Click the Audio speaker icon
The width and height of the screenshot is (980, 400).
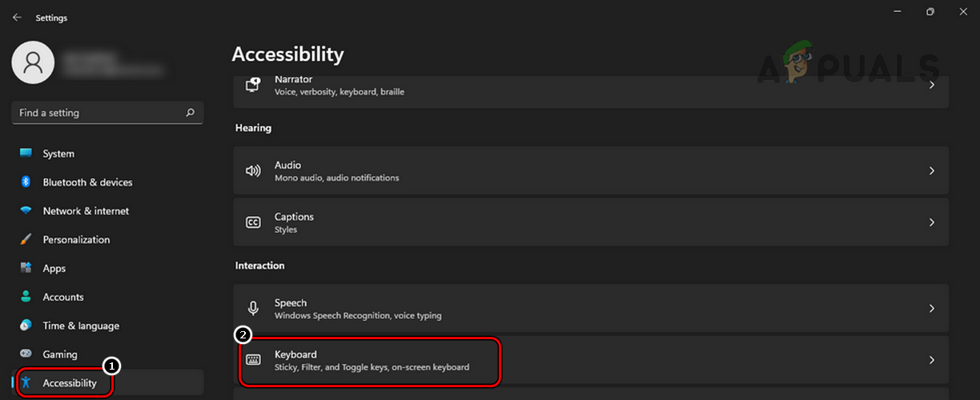click(253, 170)
